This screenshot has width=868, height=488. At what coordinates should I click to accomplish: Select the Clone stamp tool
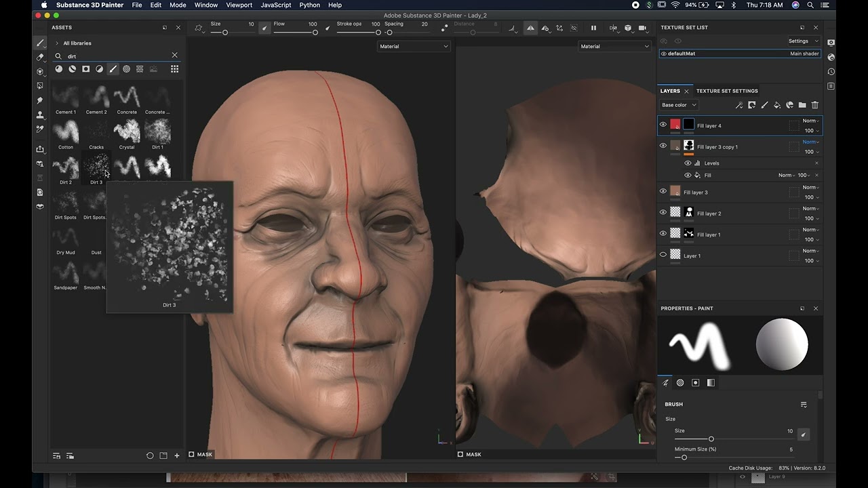click(x=40, y=115)
